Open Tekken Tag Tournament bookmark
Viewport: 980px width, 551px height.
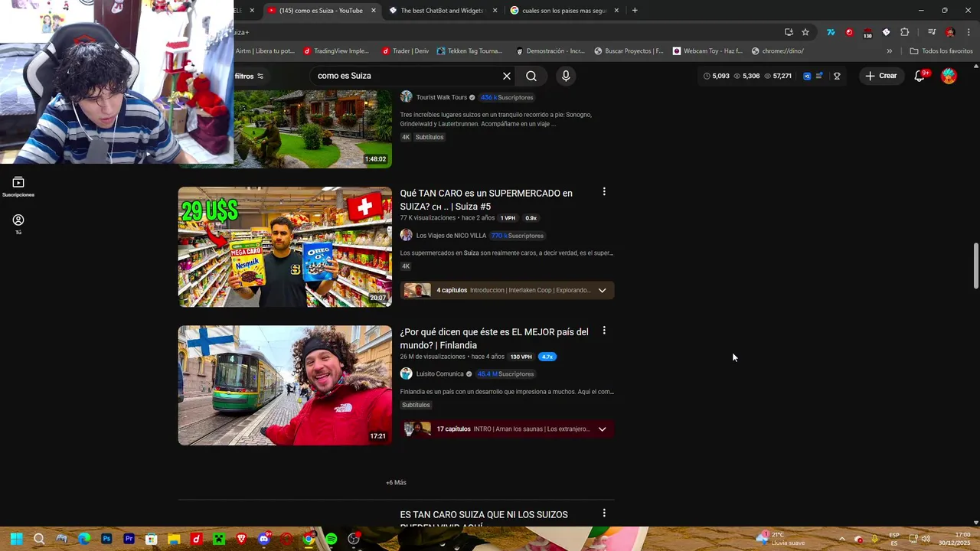point(469,51)
